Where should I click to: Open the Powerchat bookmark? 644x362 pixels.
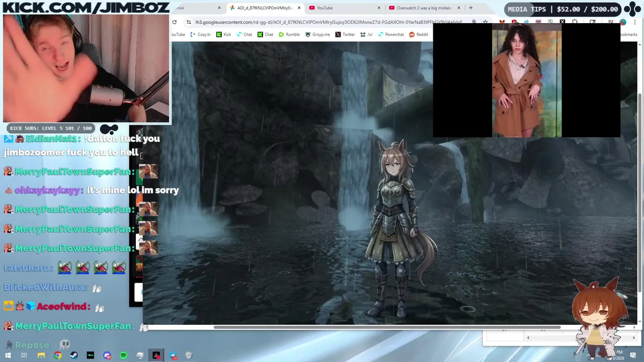391,35
